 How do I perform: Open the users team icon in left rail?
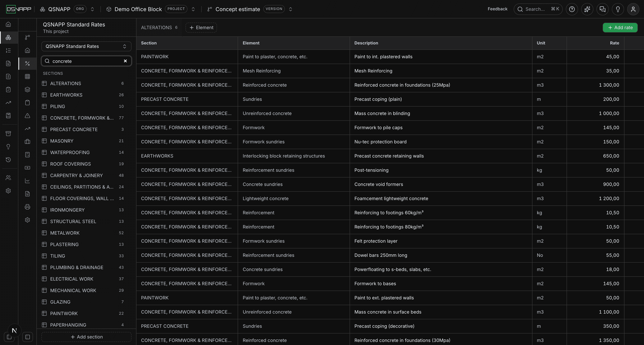[8, 178]
